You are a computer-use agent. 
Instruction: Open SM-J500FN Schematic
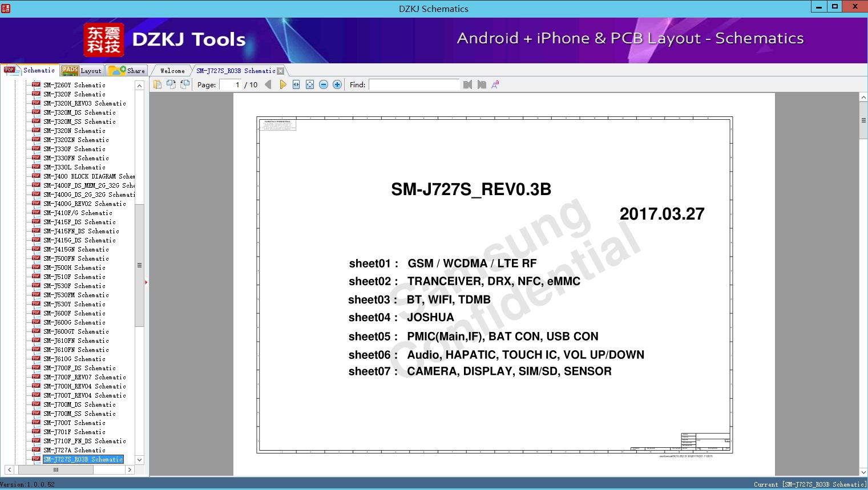tap(76, 258)
